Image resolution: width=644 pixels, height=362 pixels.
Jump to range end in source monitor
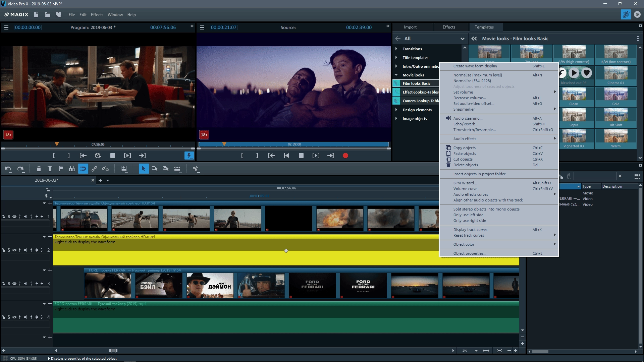pos(331,156)
